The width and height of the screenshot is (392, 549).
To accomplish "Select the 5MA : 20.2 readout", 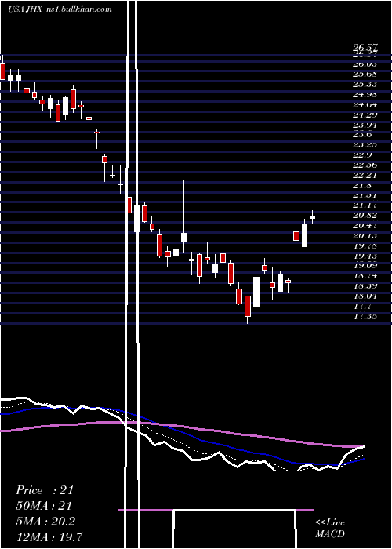I will [x=45, y=522].
